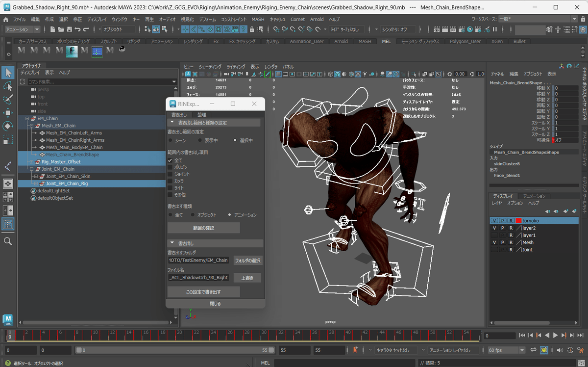Click the snap to grid magnet icon

click(275, 30)
